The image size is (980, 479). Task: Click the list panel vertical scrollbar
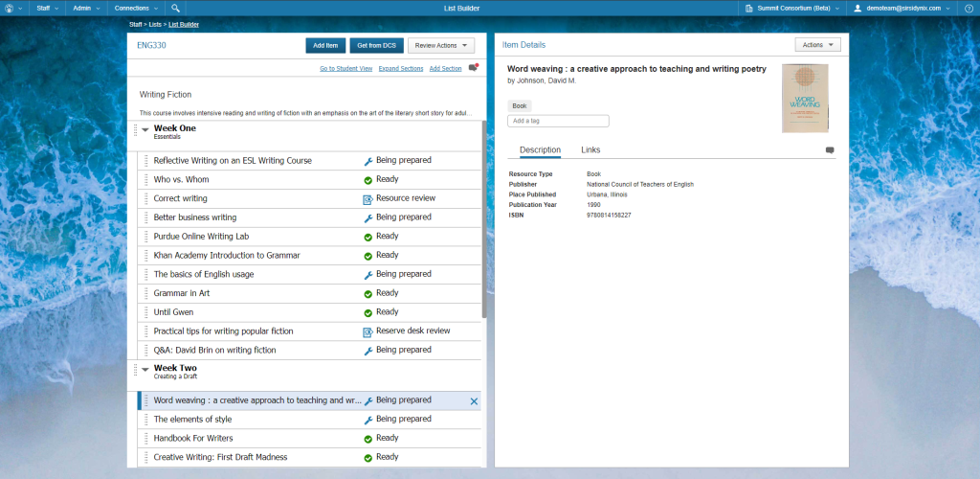click(483, 220)
